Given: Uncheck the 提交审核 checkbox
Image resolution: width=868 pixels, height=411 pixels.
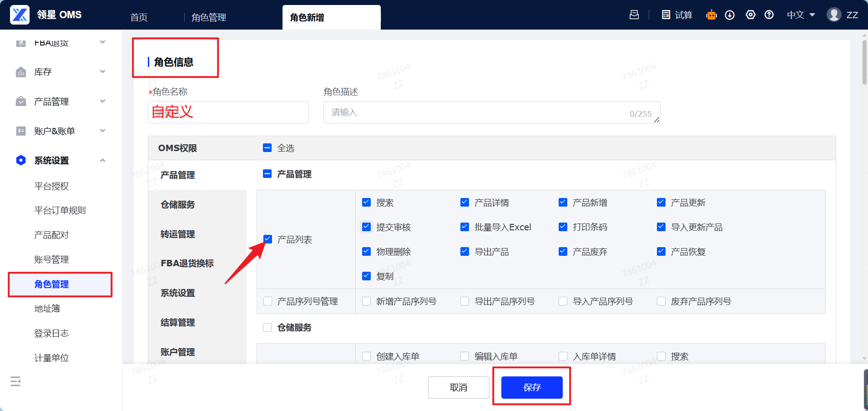Looking at the screenshot, I should [x=366, y=227].
